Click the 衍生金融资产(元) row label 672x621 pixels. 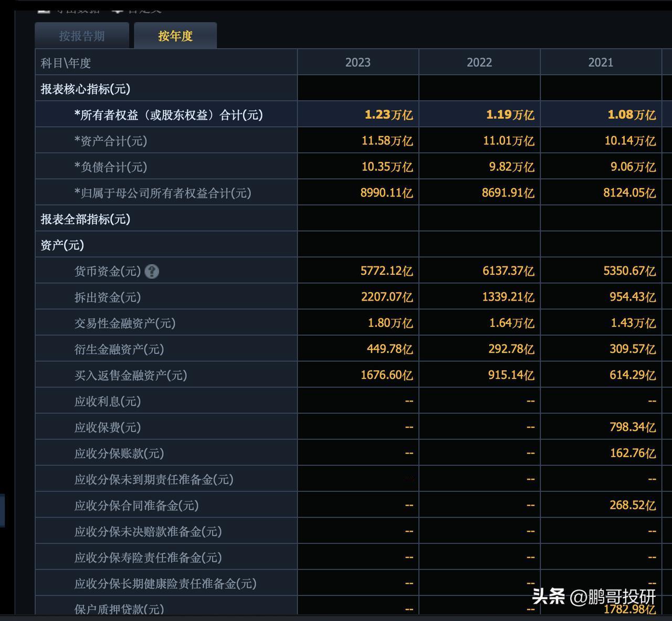119,349
